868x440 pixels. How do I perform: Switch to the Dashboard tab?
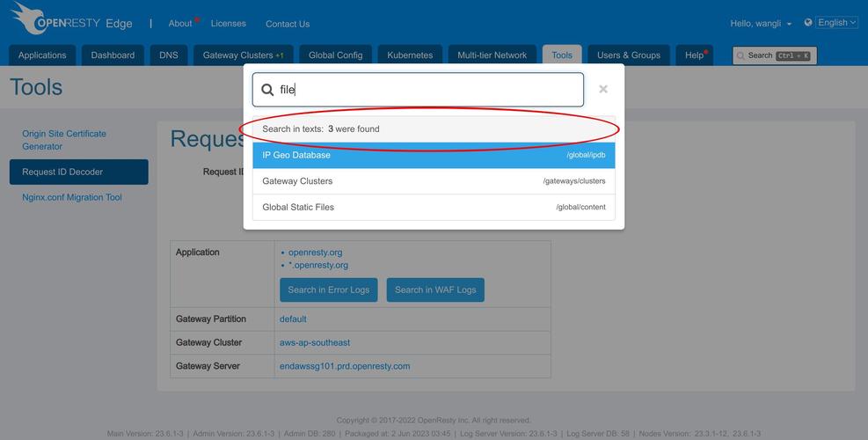pyautogui.click(x=113, y=55)
